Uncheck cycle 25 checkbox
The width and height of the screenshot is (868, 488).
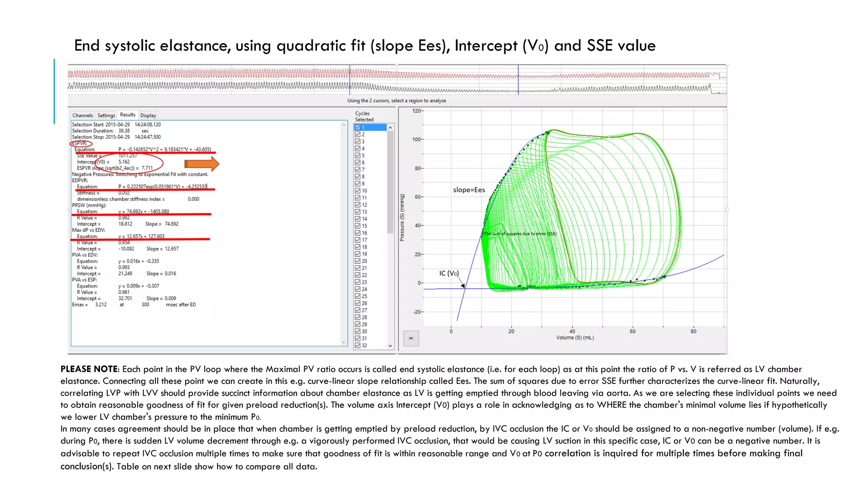[x=358, y=296]
